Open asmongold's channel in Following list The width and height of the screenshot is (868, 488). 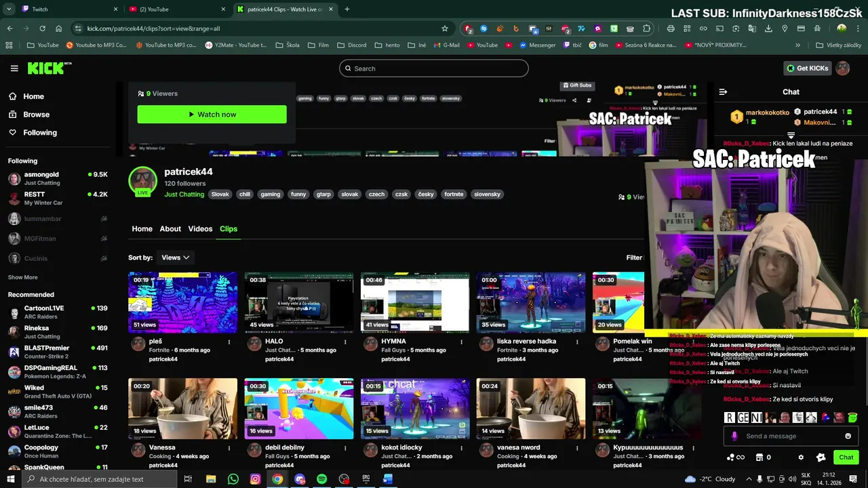tap(58, 179)
